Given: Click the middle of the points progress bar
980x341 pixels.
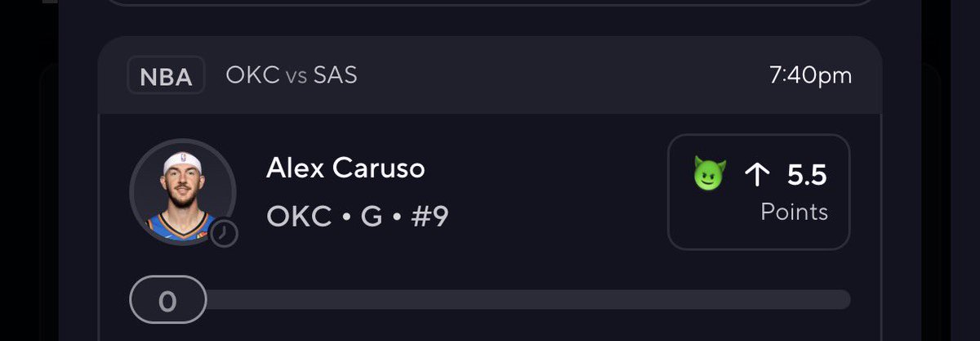Looking at the screenshot, I should (x=490, y=299).
